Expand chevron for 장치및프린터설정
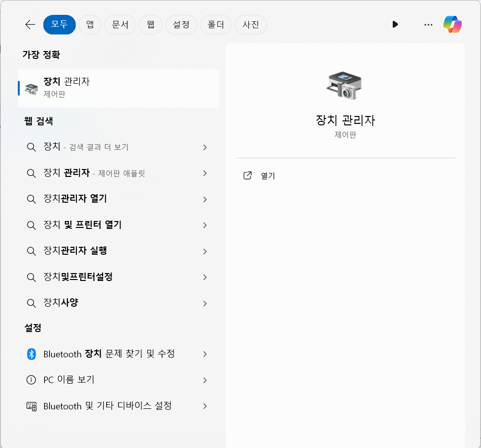This screenshot has width=481, height=448. 205,277
